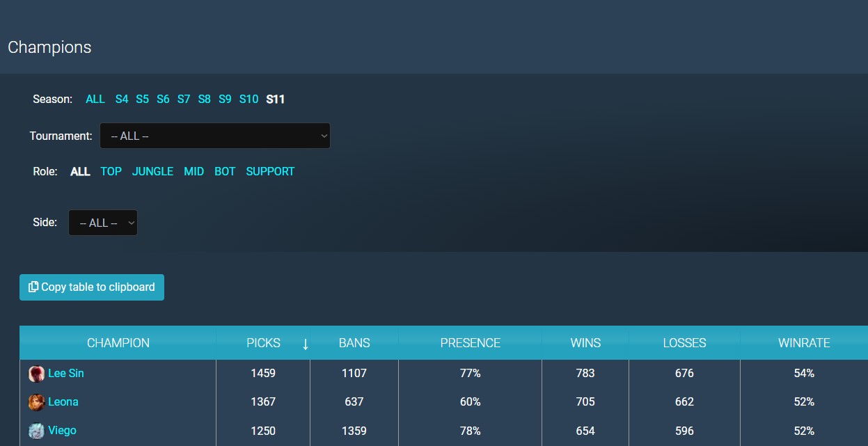Screen dimensions: 868x446
Task: Click Copy table to clipboard button
Action: point(92,287)
